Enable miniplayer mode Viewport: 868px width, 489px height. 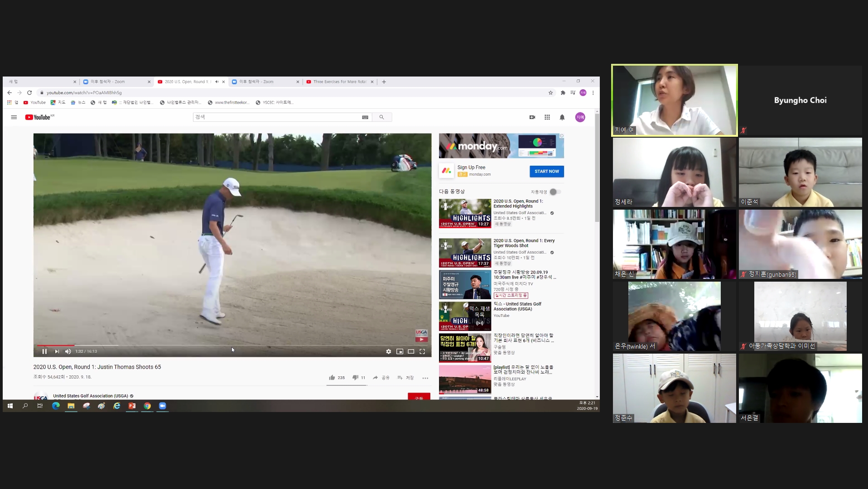tap(400, 351)
